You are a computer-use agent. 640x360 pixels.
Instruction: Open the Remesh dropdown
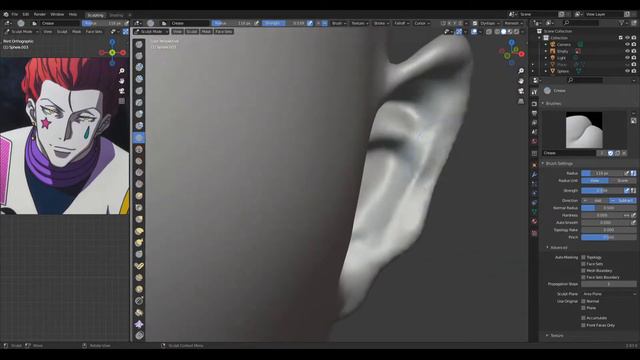[x=513, y=23]
